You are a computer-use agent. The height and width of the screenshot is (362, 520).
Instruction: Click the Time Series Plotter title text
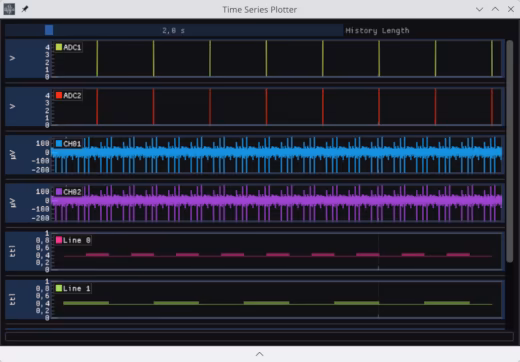(x=260, y=10)
